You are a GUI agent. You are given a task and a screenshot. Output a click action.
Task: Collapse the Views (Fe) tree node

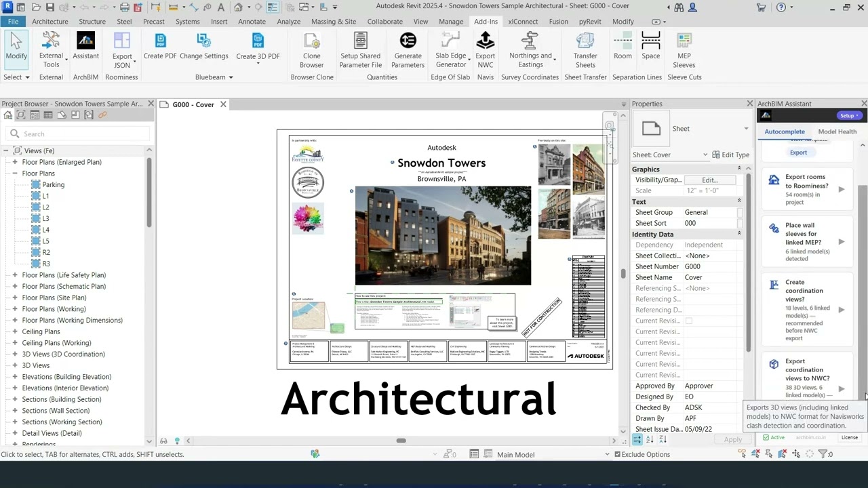pos(5,150)
